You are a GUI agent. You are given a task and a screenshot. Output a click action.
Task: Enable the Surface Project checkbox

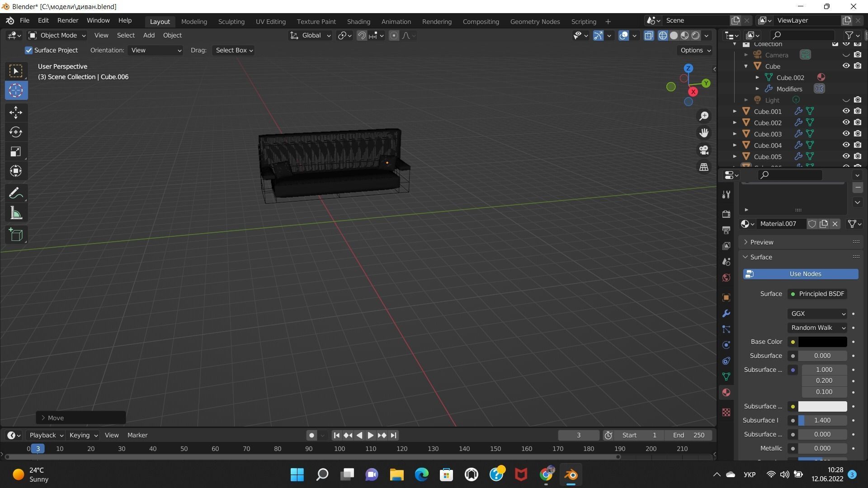point(28,50)
